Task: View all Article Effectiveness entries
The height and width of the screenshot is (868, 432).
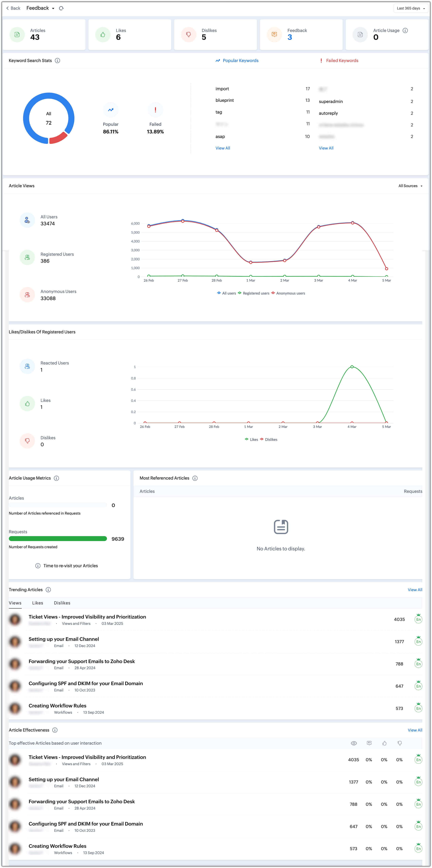Action: [415, 730]
